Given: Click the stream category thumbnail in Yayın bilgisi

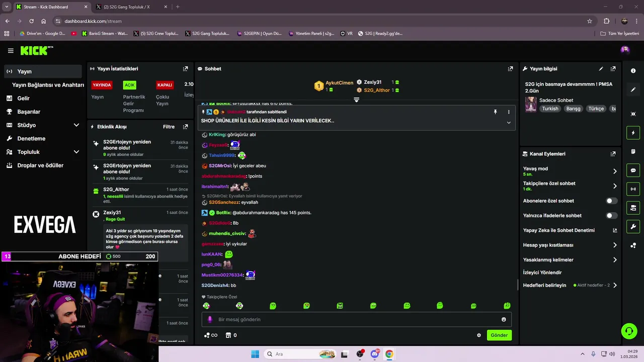Looking at the screenshot, I should point(531,105).
